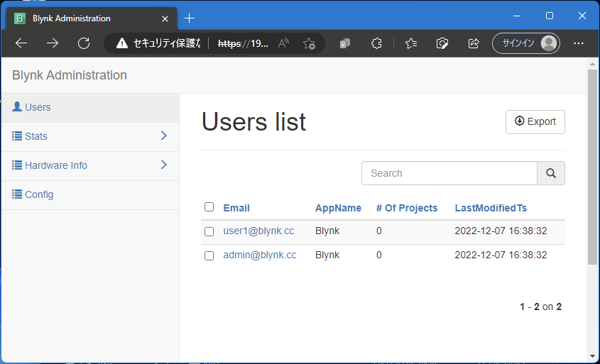Click the read aloud icon
This screenshot has height=364, width=600.
[283, 43]
